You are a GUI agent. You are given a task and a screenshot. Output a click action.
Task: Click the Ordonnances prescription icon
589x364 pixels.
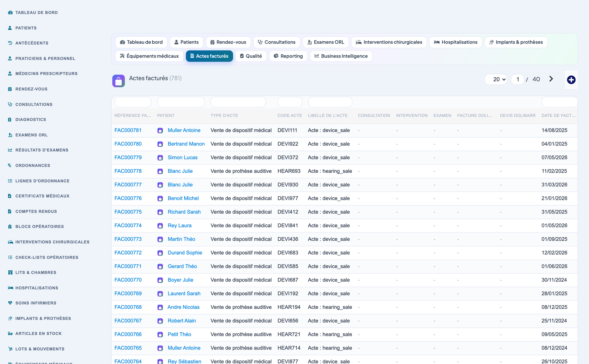pos(10,165)
